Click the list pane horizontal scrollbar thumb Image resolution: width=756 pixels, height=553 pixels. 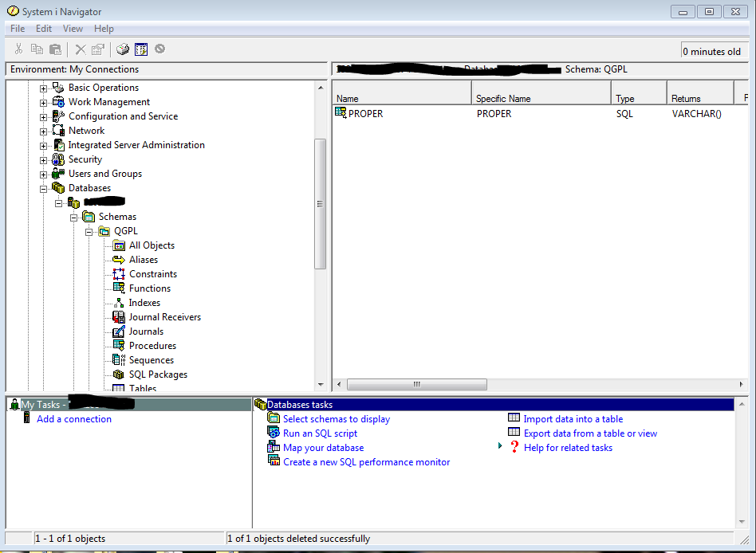coord(417,384)
